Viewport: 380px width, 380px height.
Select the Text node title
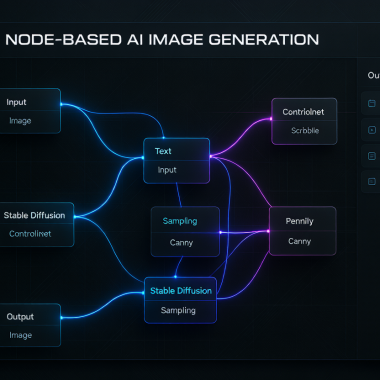(x=163, y=151)
